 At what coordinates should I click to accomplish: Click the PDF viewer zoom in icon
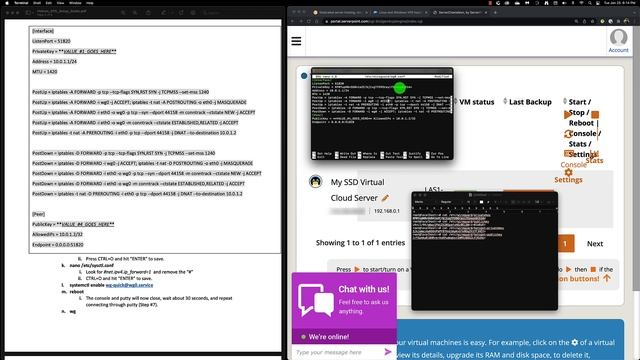[x=135, y=13]
